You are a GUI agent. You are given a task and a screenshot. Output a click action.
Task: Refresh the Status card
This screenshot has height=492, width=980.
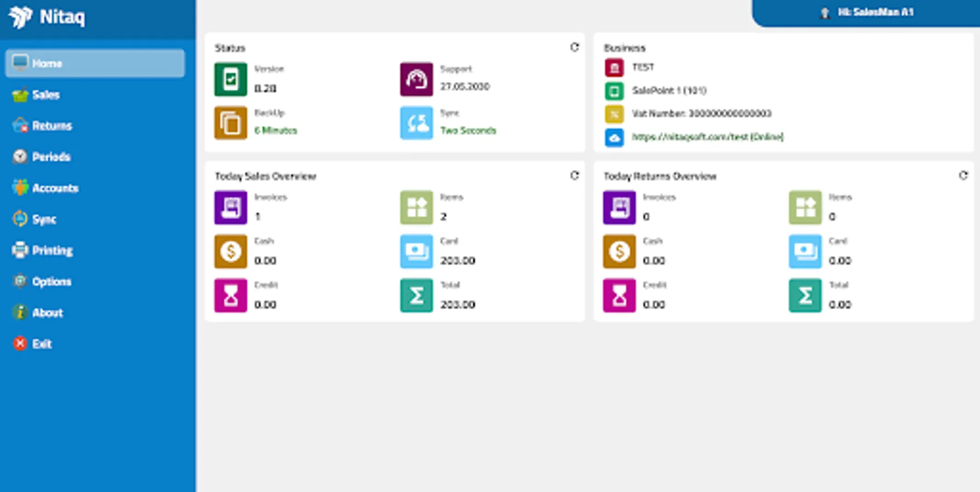[574, 48]
